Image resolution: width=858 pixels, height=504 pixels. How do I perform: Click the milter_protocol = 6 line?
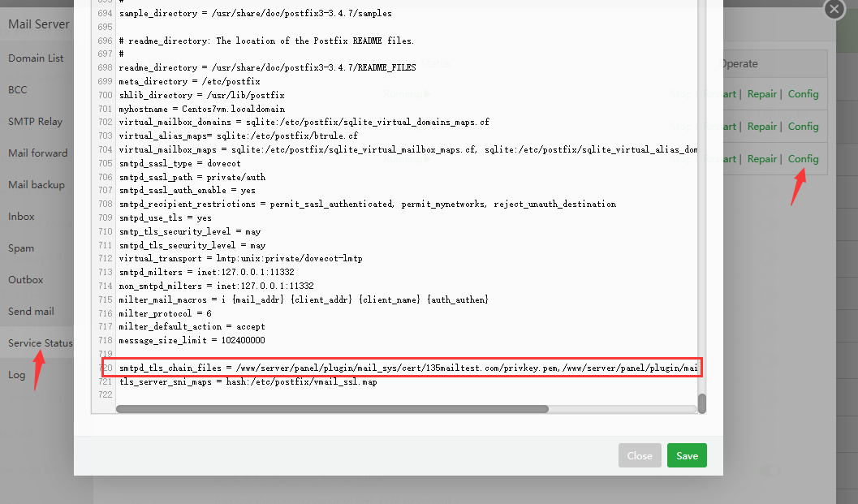(166, 313)
